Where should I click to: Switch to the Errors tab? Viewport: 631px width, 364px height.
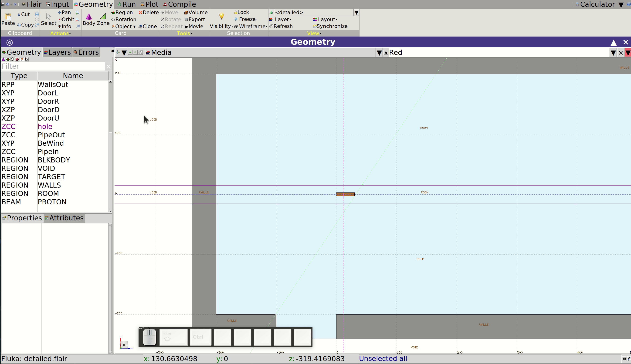[x=86, y=52]
